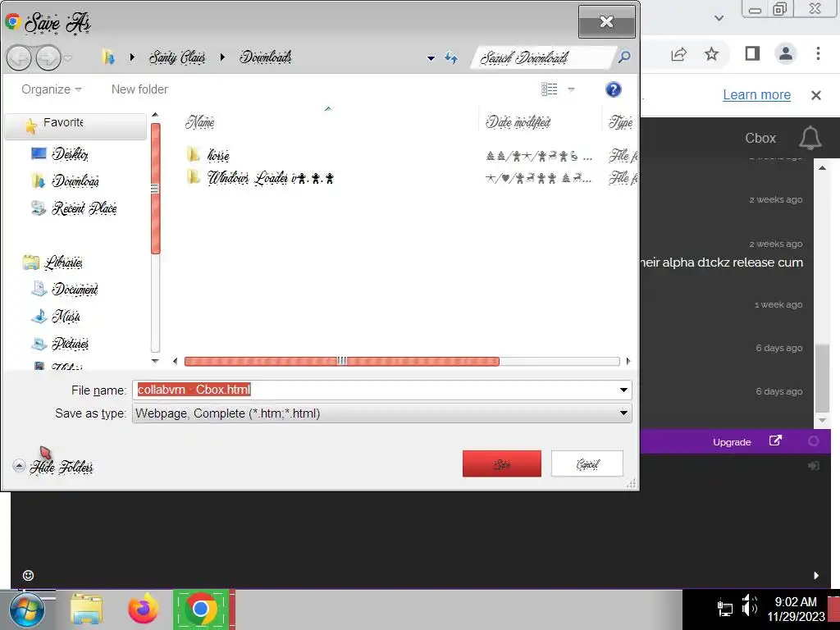Viewport: 840px width, 630px height.
Task: Open the Save as type combo box
Action: point(382,413)
